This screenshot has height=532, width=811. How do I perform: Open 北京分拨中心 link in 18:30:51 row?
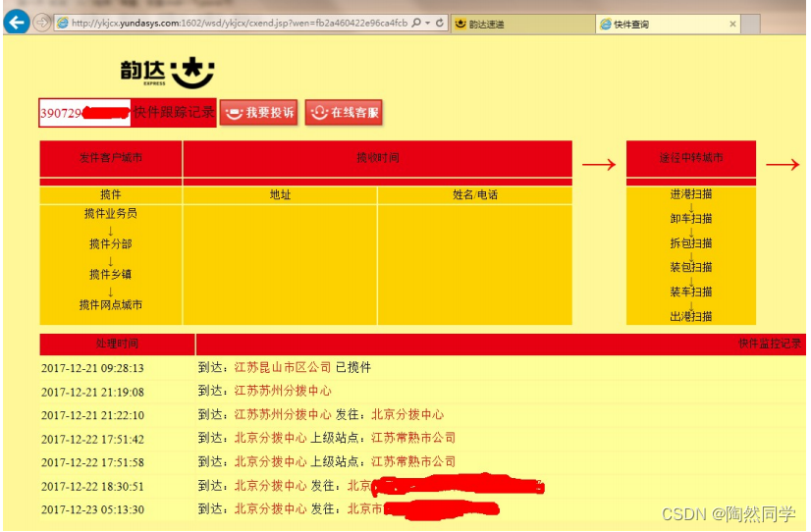click(271, 486)
